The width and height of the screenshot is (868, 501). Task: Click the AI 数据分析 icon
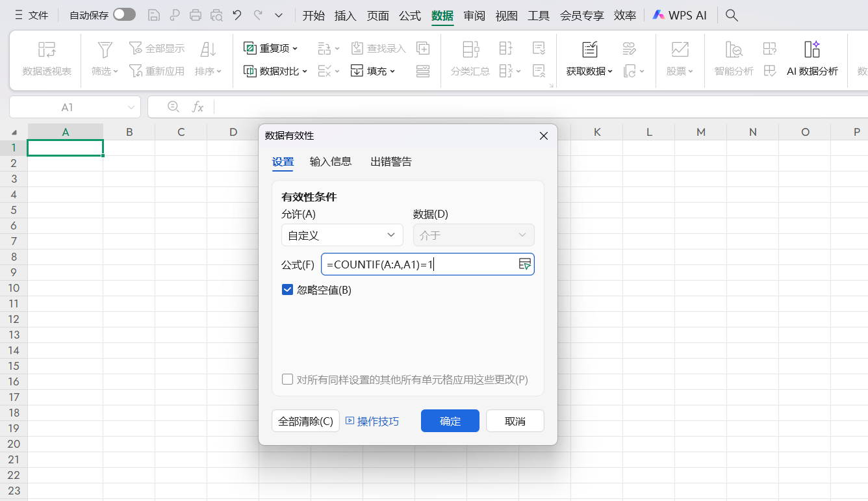[812, 49]
